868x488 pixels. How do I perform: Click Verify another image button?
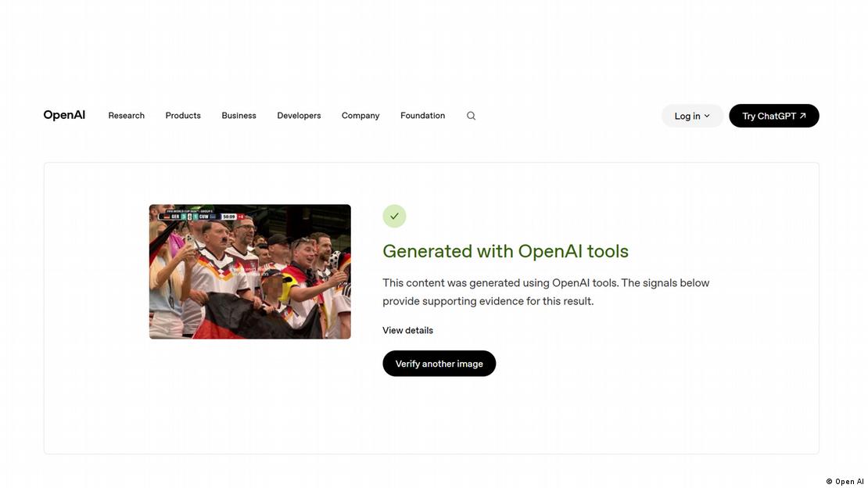tap(439, 364)
